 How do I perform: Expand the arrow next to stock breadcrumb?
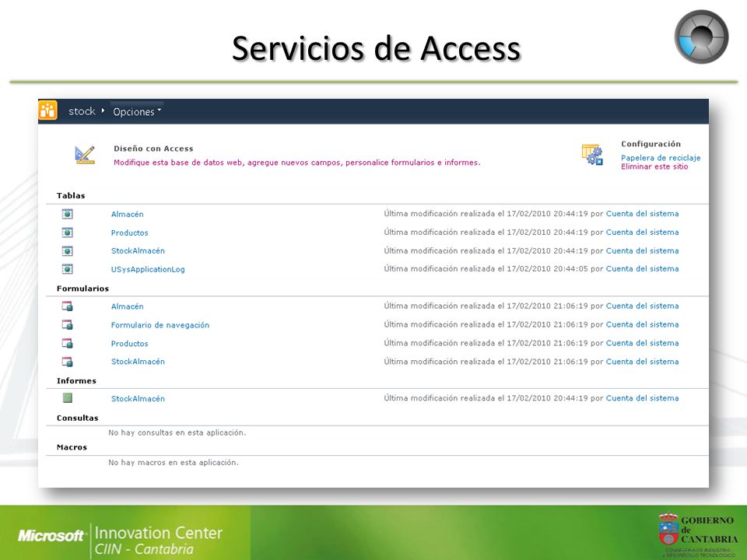103,110
